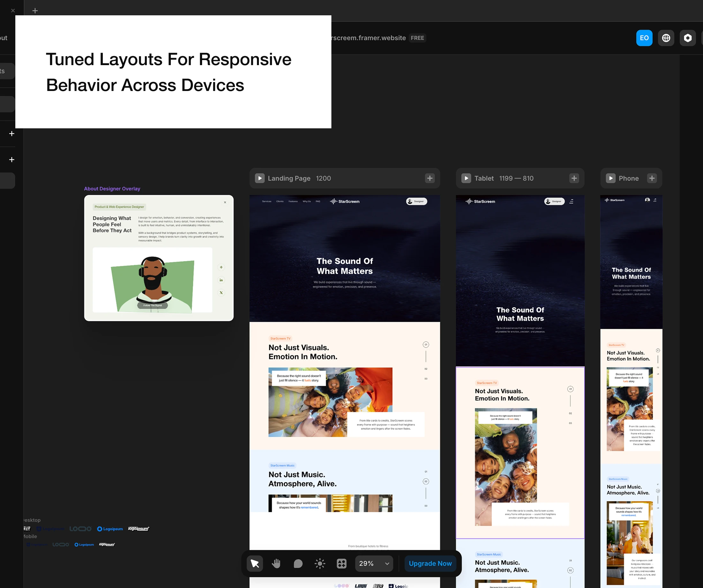Open the grid components icon in toolbar
Viewport: 703px width, 588px height.
point(342,563)
